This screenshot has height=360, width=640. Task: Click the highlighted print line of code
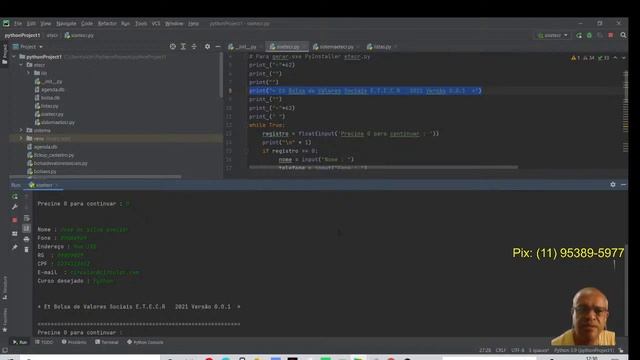pyautogui.click(x=365, y=91)
